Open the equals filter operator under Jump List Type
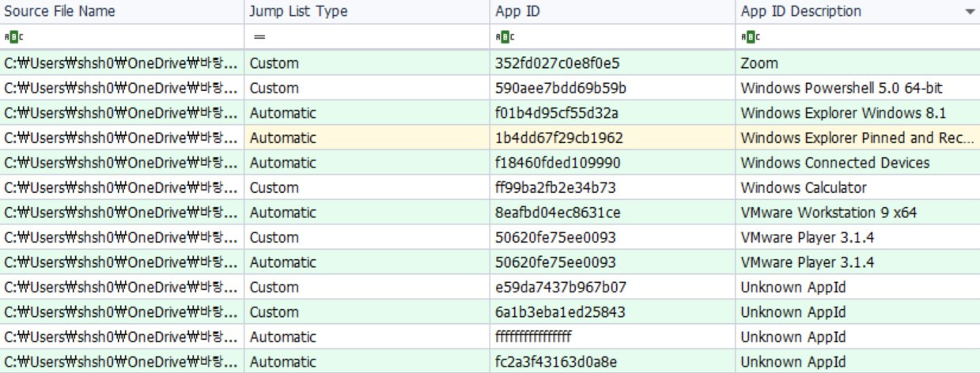The image size is (980, 373). [259, 37]
